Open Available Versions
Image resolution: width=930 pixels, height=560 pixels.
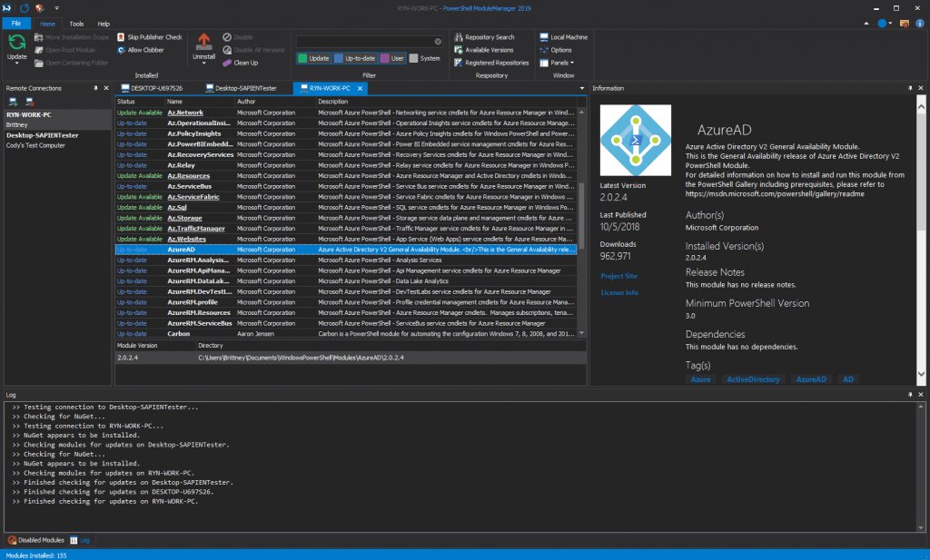pyautogui.click(x=484, y=50)
